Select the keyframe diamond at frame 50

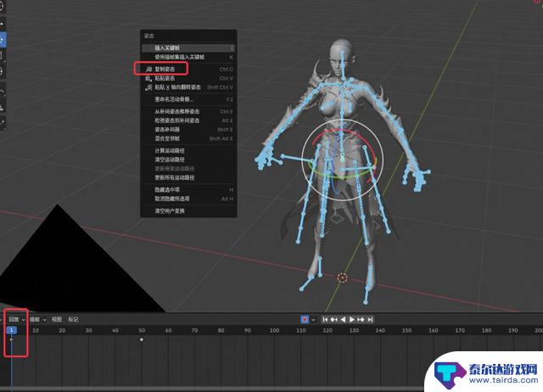pos(142,339)
